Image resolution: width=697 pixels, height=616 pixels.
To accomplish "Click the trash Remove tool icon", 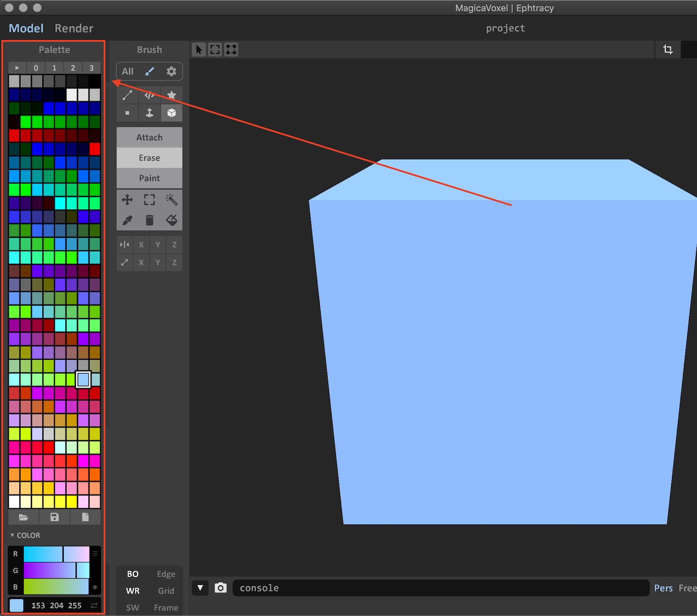I will [x=149, y=220].
